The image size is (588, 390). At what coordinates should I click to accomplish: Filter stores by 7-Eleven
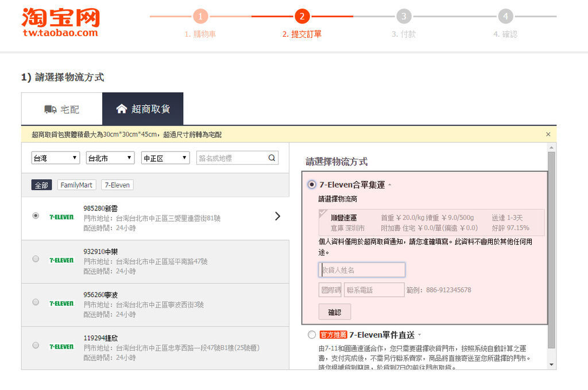coord(117,185)
